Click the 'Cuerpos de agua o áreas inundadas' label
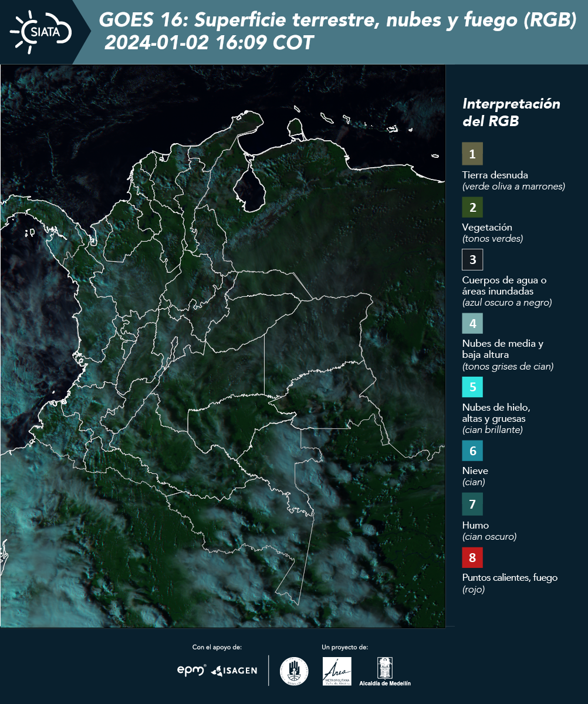Screen dimensions: 588x704 click(x=505, y=286)
